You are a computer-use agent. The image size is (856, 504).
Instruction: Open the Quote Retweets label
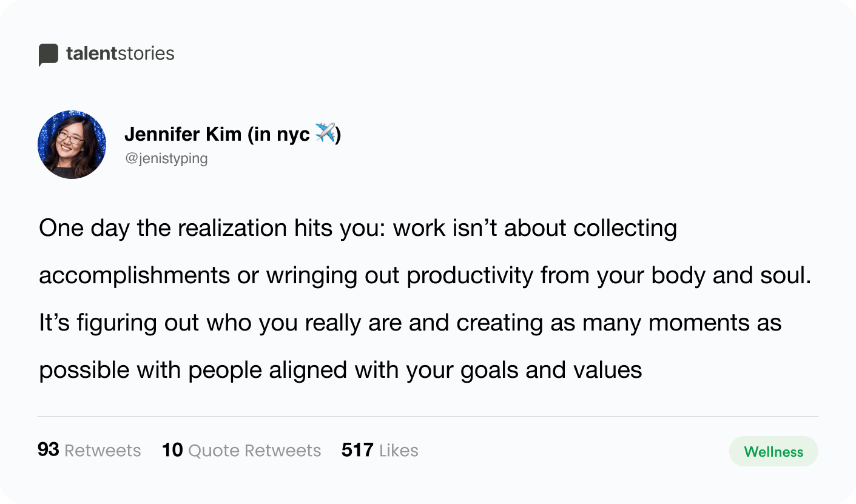tap(255, 451)
